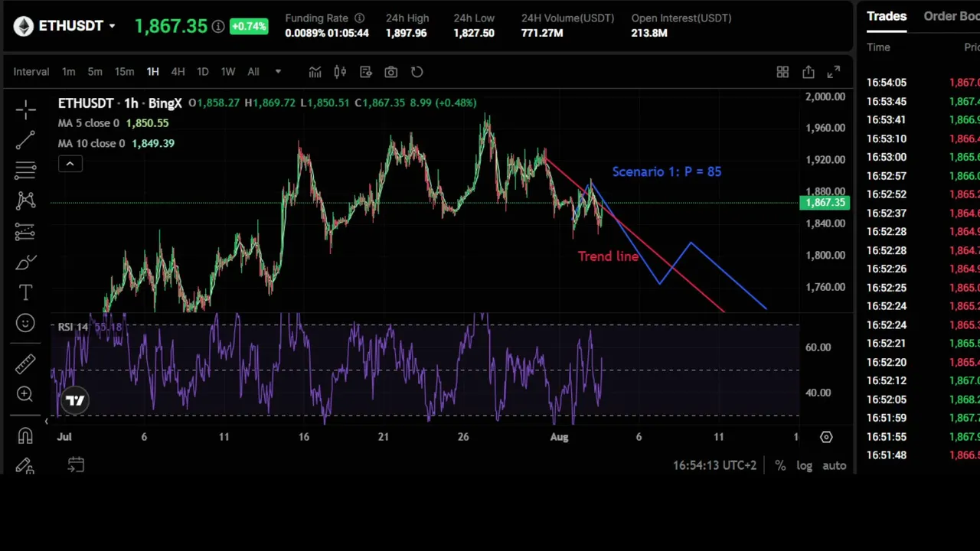980x551 pixels.
Task: Select the trade row at 16:51:48
Action: (923, 455)
